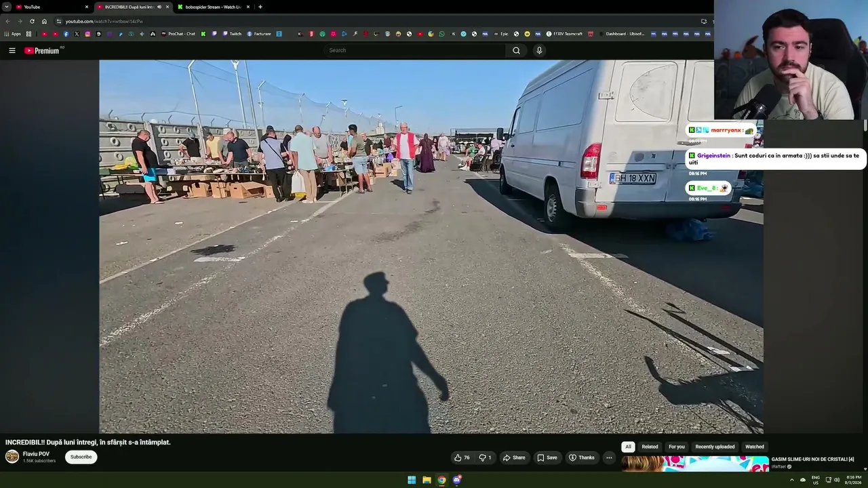This screenshot has height=488, width=868.
Task: Click the video title INCREDIBIL!! După luni întregi
Action: coord(88,442)
